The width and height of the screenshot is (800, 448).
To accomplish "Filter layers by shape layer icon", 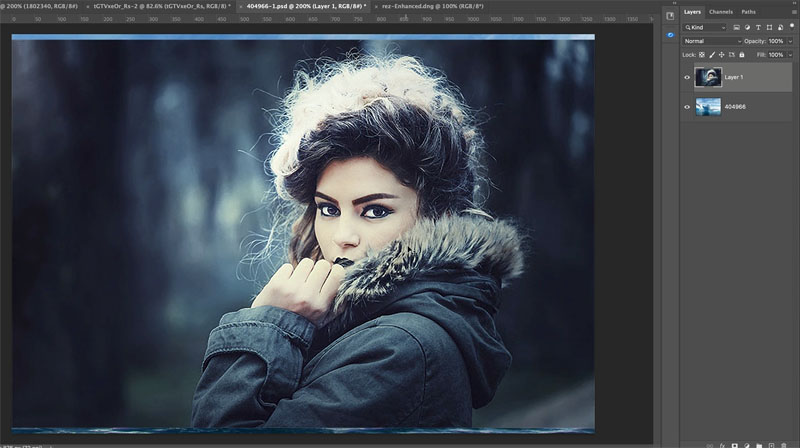I will (768, 27).
